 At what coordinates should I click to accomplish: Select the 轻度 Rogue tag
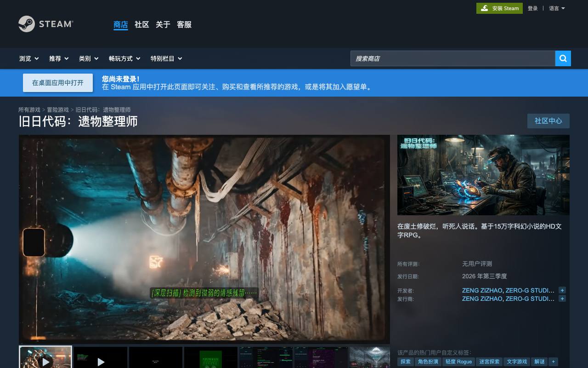[x=458, y=362]
